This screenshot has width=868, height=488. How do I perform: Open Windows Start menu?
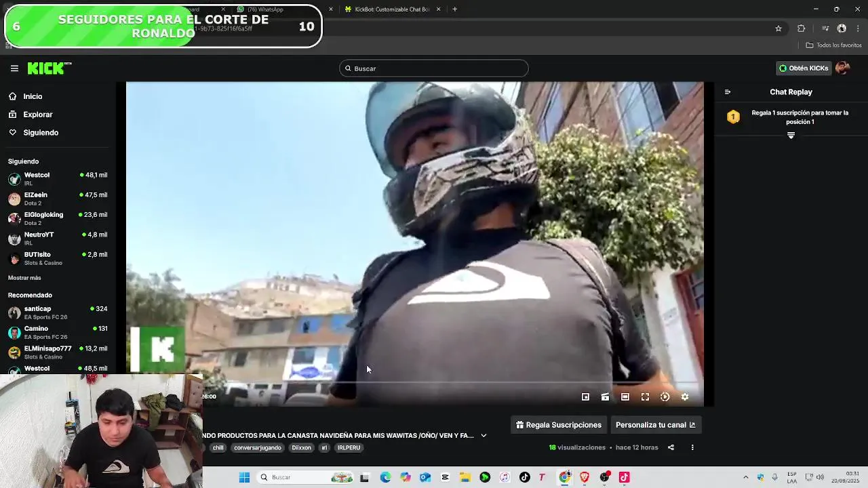[245, 477]
